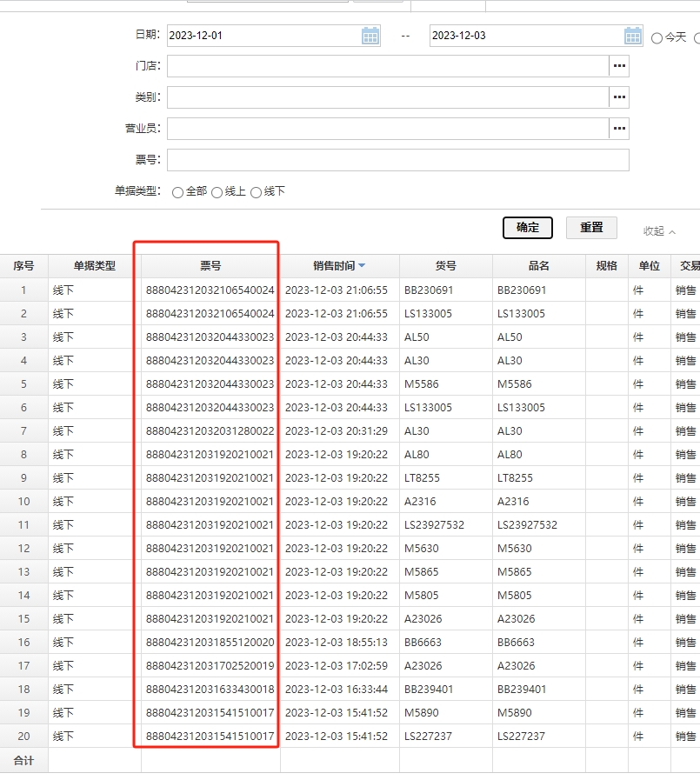This screenshot has height=780, width=700.
Task: Click 件 unit cell in row 10
Action: point(650,501)
